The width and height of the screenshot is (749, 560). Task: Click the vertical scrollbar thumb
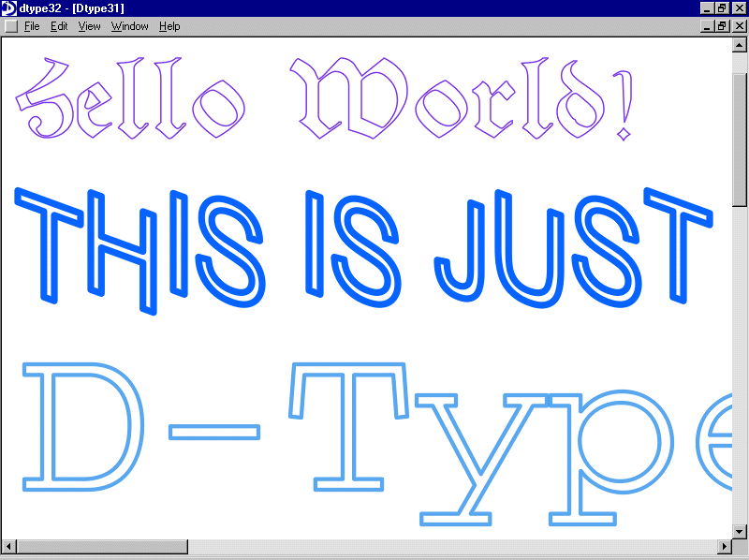click(740, 140)
